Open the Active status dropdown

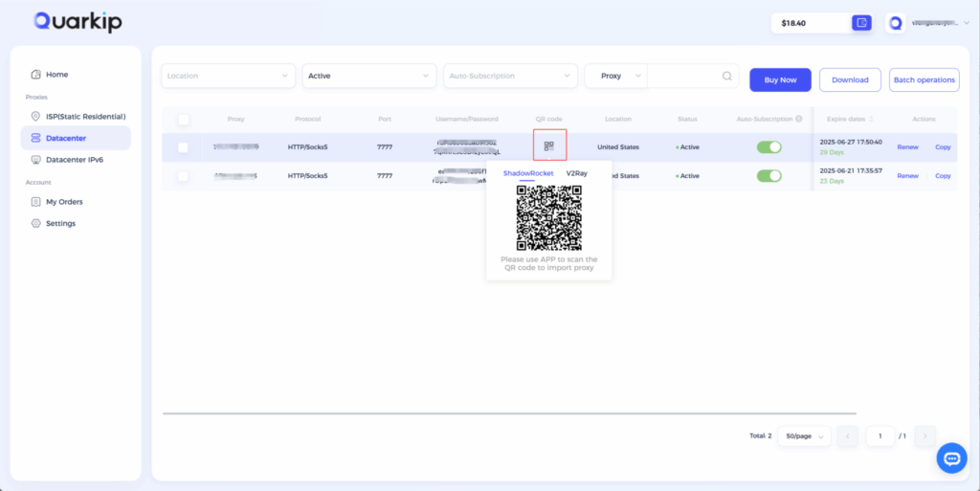pyautogui.click(x=368, y=76)
